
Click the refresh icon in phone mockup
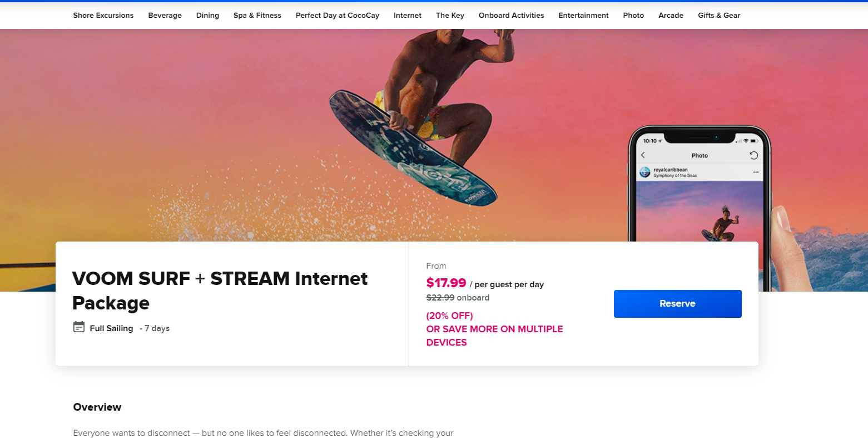[x=753, y=155]
